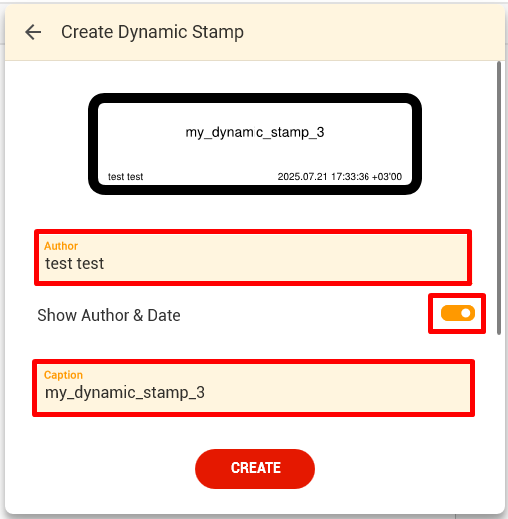This screenshot has width=508, height=519.
Task: Select the dynamic stamp preview image
Action: pos(255,144)
